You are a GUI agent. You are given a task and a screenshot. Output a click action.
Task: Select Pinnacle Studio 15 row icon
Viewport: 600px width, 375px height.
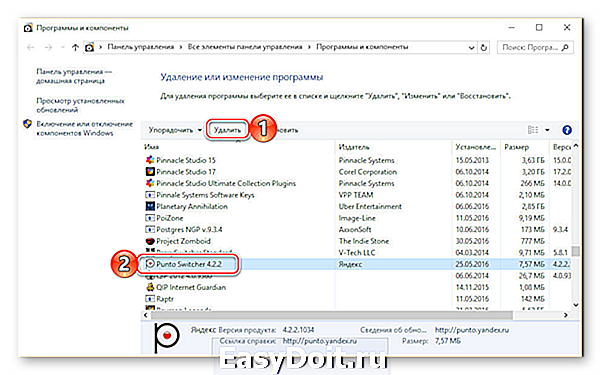click(150, 160)
